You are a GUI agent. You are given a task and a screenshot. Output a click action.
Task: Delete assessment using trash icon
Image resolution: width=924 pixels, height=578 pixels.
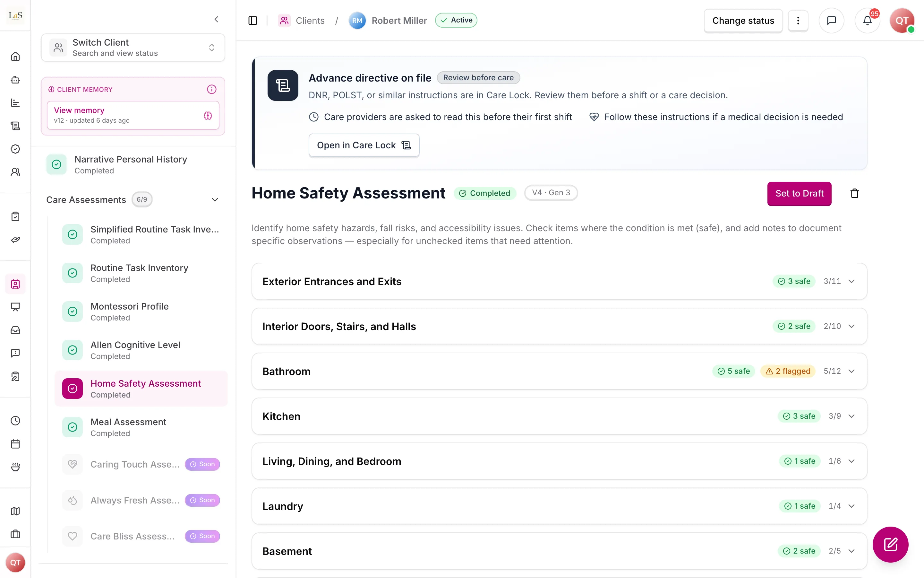click(854, 193)
